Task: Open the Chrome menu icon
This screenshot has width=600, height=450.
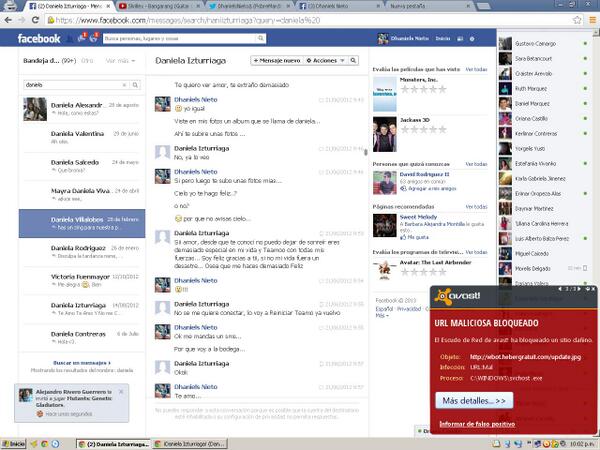Action: tap(592, 20)
